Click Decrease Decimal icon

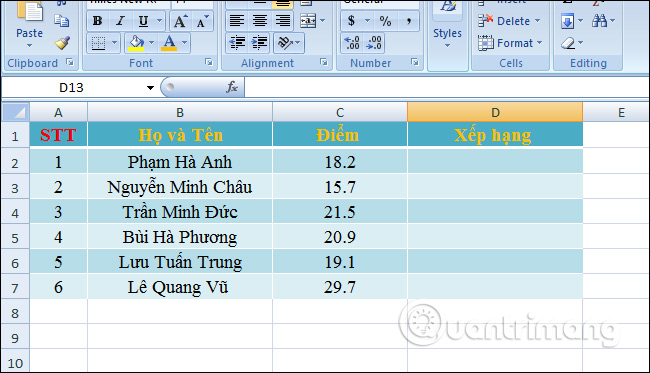coord(374,43)
